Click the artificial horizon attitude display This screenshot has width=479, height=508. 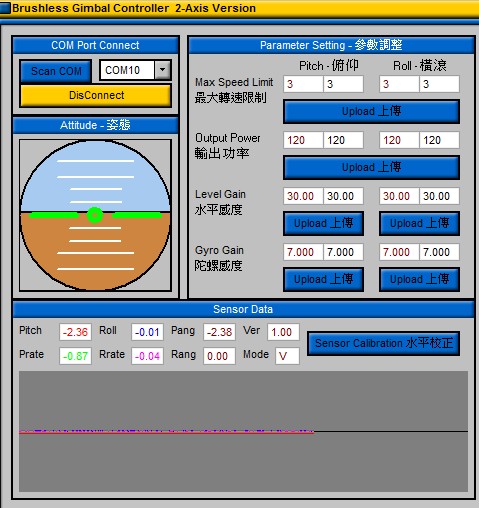coord(95,215)
